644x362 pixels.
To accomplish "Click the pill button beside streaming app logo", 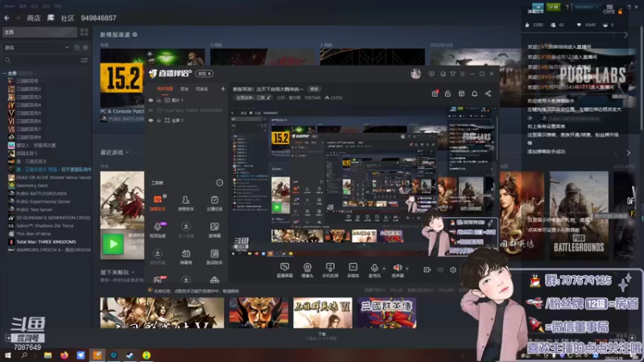I will click(x=204, y=74).
